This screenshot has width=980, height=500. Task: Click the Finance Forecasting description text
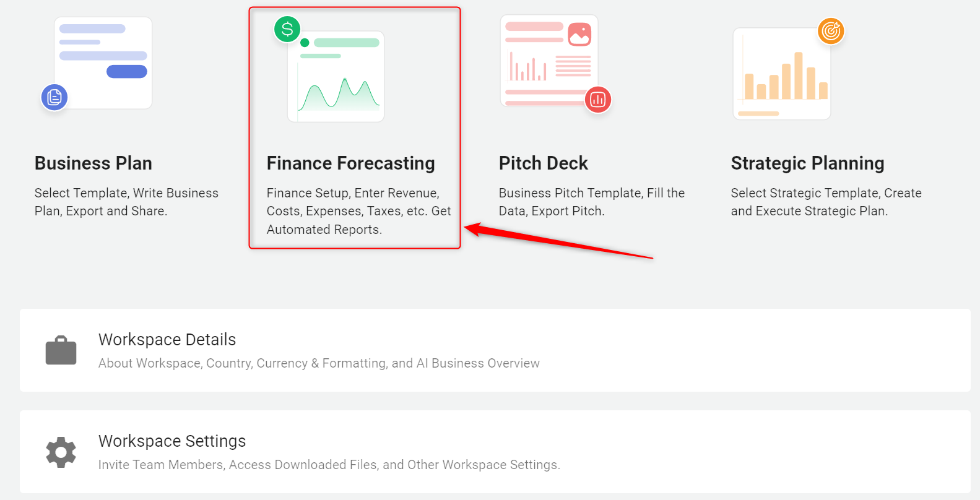(x=358, y=211)
